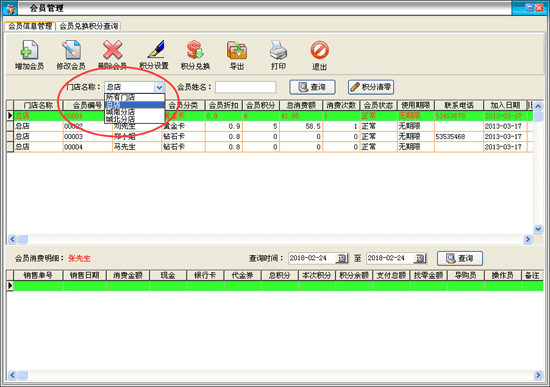Select the 会员信息管理 tab

(30, 26)
